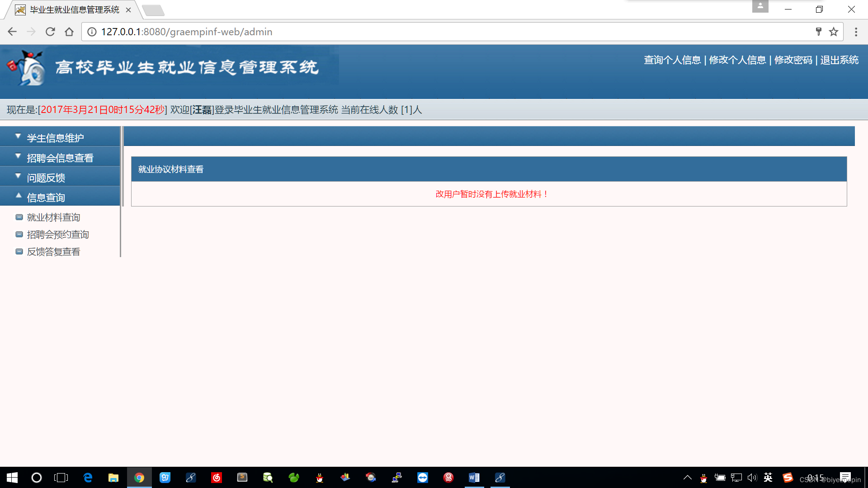Viewport: 868px width, 488px height.
Task: Click the browser back arrow
Action: coord(12,32)
